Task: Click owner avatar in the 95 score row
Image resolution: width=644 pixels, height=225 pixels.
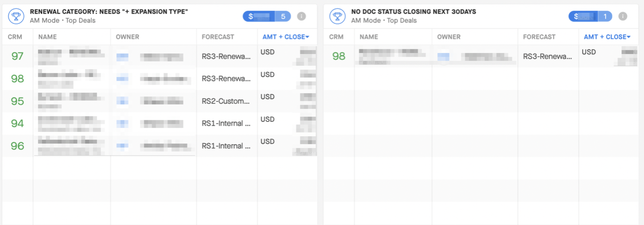Action: (122, 101)
